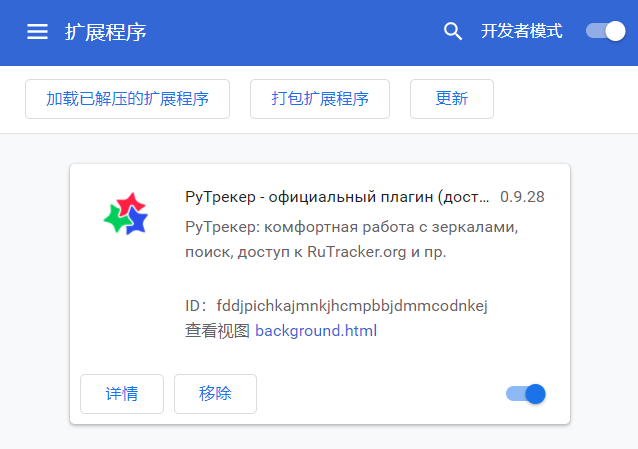Click the search extensions magnifier icon
Viewport: 638px width, 449px height.
pos(452,31)
